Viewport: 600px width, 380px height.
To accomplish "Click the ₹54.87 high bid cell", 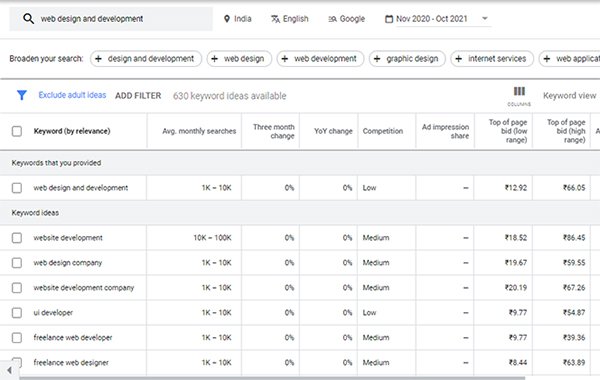I will [x=574, y=313].
